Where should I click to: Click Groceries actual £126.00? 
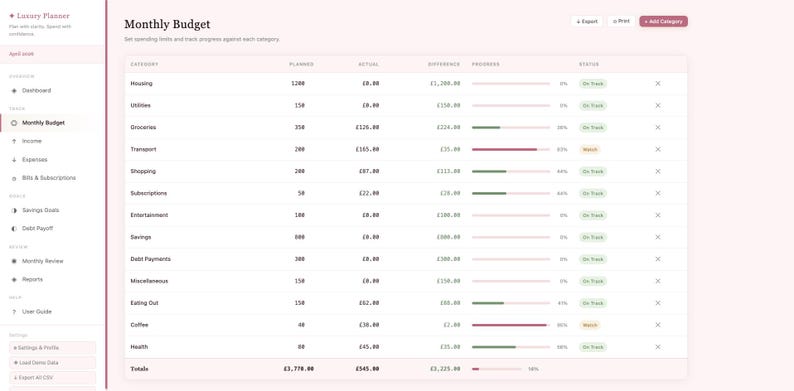pos(367,128)
